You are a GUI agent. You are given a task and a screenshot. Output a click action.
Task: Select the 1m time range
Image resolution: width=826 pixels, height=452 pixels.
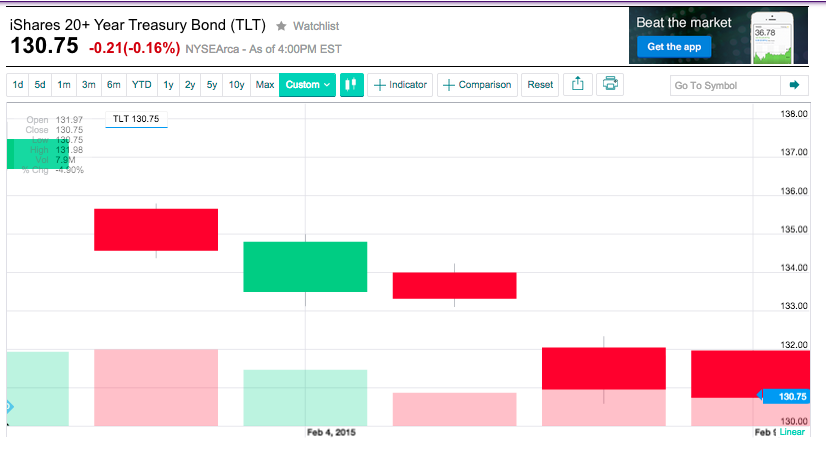click(64, 85)
